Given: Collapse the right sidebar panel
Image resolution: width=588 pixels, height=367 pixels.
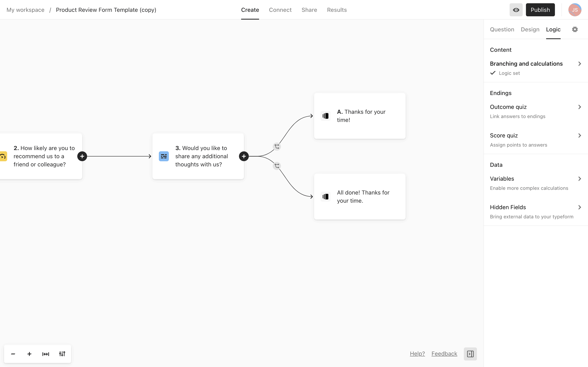Looking at the screenshot, I should click(470, 354).
